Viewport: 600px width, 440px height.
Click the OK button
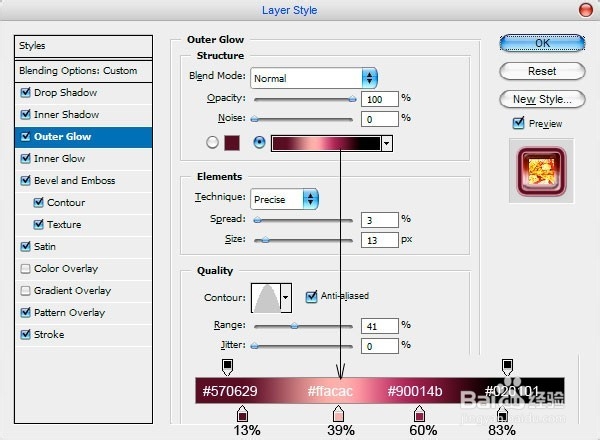coord(542,43)
